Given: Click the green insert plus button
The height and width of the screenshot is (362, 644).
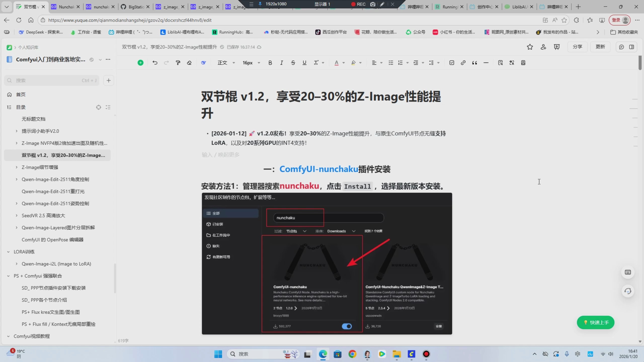Looking at the screenshot, I should tap(140, 63).
